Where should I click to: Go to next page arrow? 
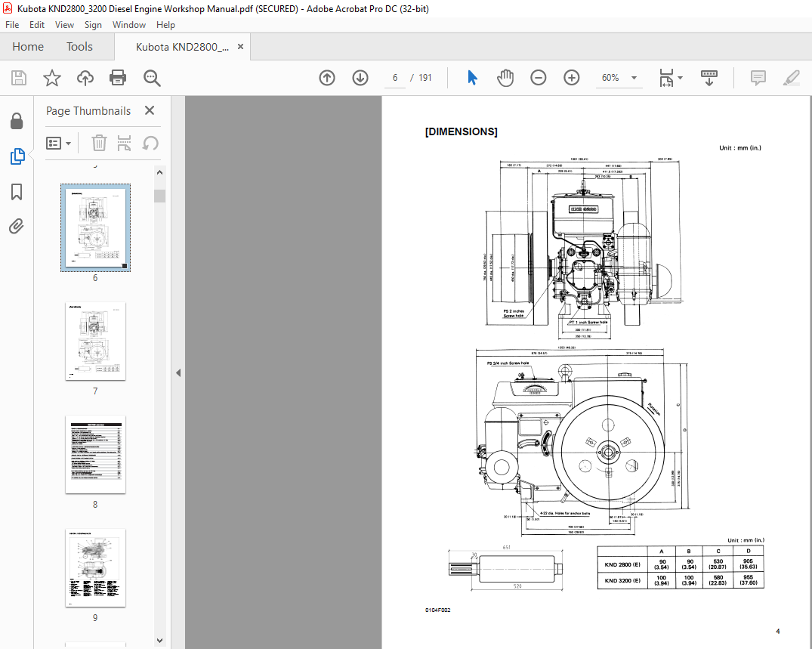[360, 78]
